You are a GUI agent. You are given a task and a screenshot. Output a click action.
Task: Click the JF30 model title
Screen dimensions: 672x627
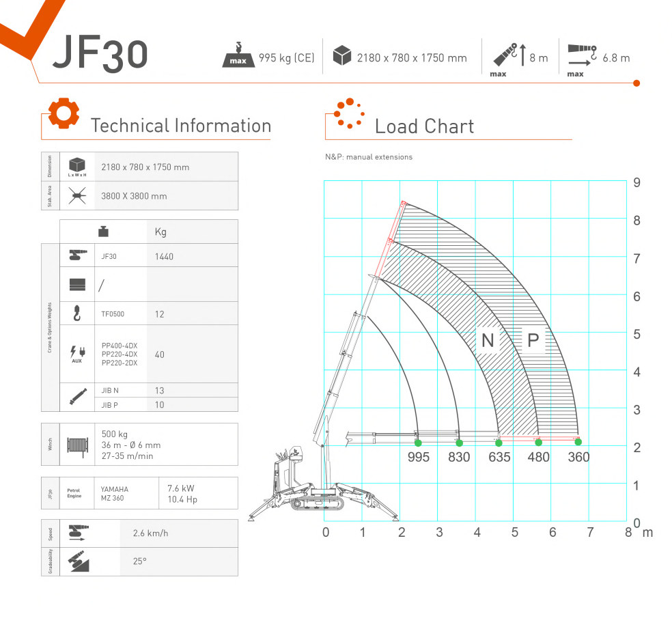[100, 55]
